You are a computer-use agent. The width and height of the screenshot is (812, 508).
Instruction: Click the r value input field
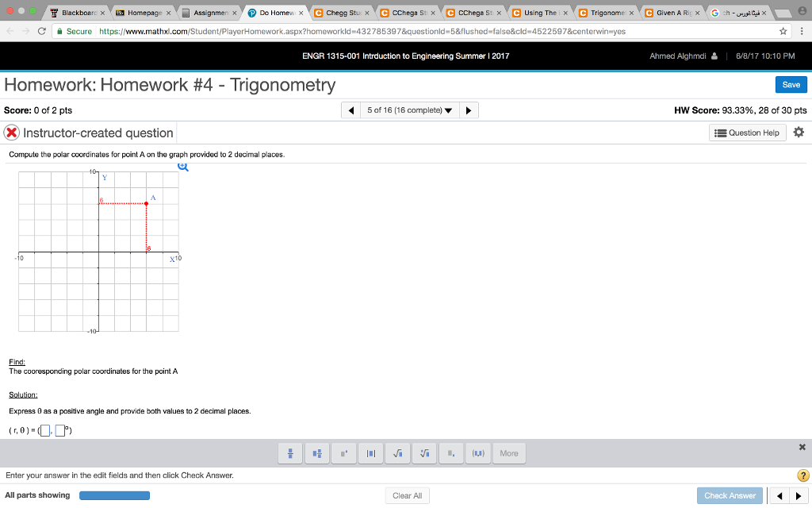(x=44, y=429)
